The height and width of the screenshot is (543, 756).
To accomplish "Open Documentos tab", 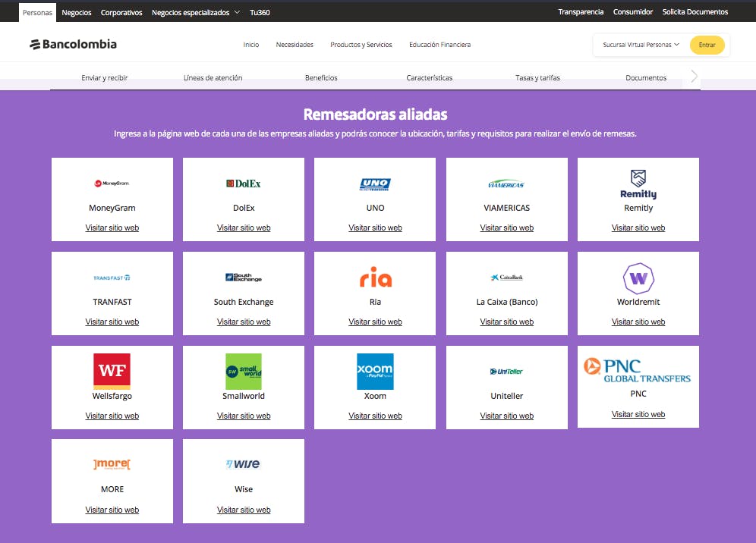I will click(x=646, y=77).
